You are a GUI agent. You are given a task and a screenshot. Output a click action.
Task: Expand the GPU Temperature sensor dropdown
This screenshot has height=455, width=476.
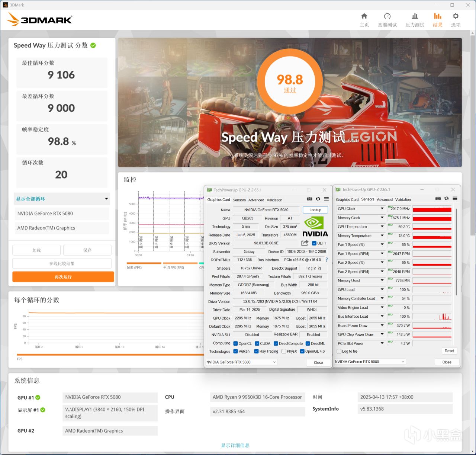[x=382, y=227]
